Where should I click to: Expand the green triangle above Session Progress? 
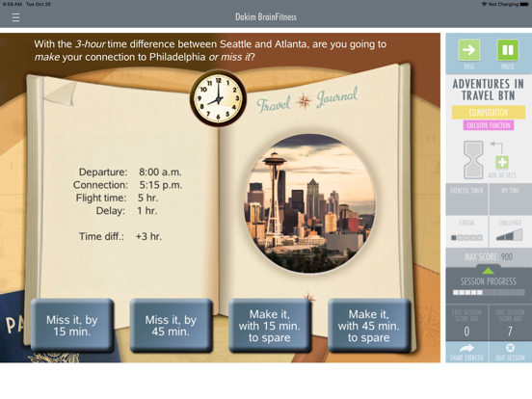(x=488, y=271)
